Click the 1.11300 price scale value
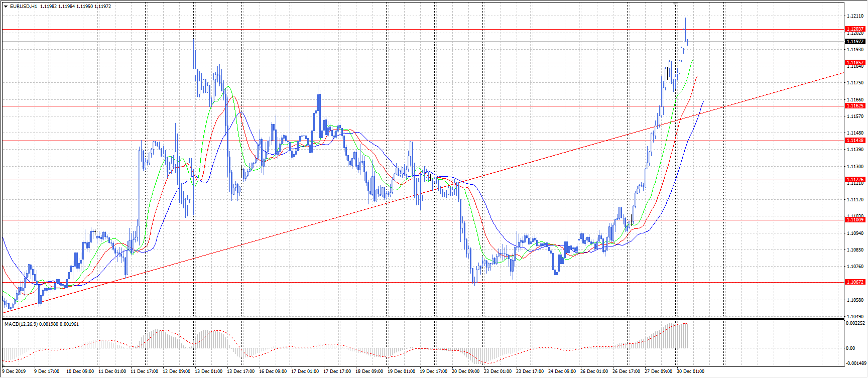The image size is (868, 378). [x=855, y=167]
